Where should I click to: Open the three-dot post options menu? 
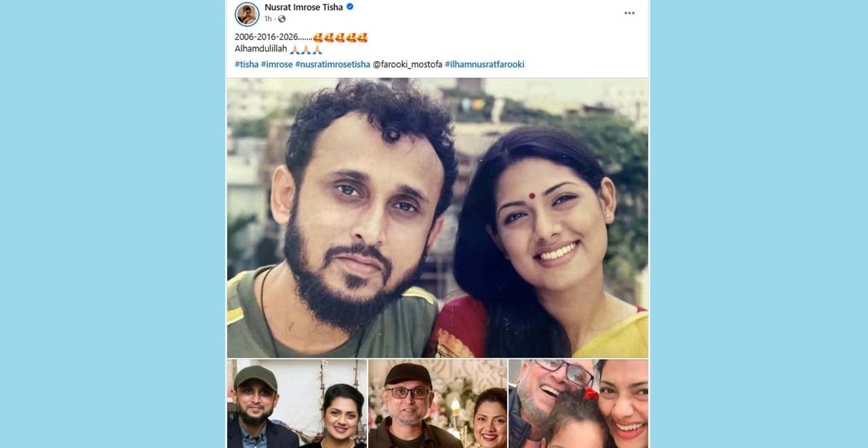tap(629, 13)
